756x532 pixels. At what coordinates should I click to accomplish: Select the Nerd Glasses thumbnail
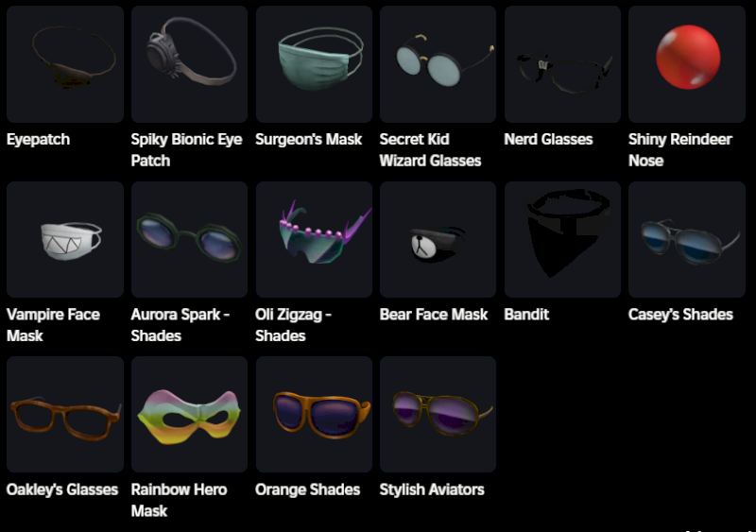coord(562,64)
